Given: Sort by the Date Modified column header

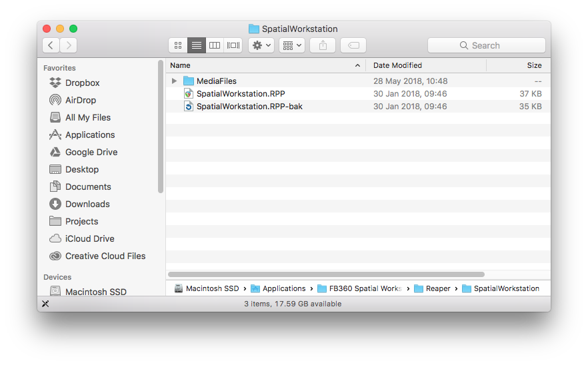Looking at the screenshot, I should tap(426, 65).
